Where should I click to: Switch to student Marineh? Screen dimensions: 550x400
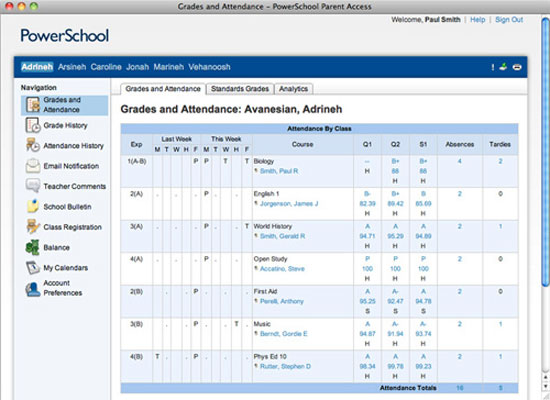click(169, 67)
